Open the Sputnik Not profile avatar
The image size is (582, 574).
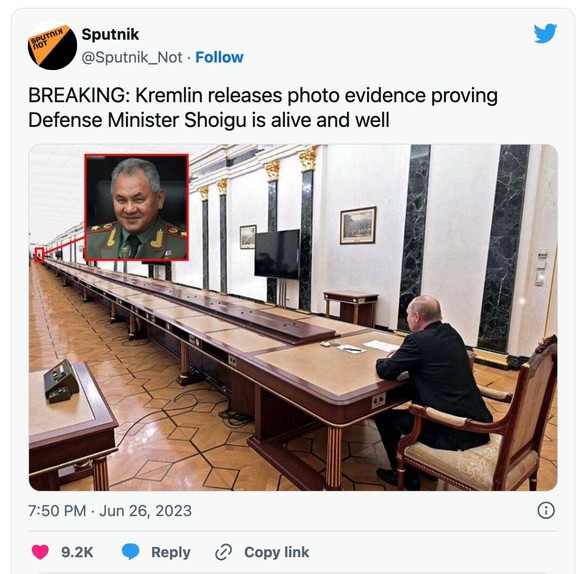[52, 46]
